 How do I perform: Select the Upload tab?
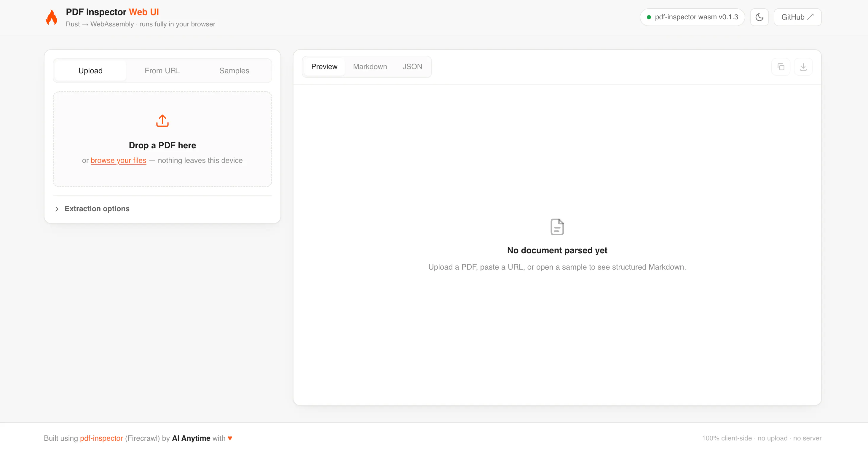click(90, 71)
